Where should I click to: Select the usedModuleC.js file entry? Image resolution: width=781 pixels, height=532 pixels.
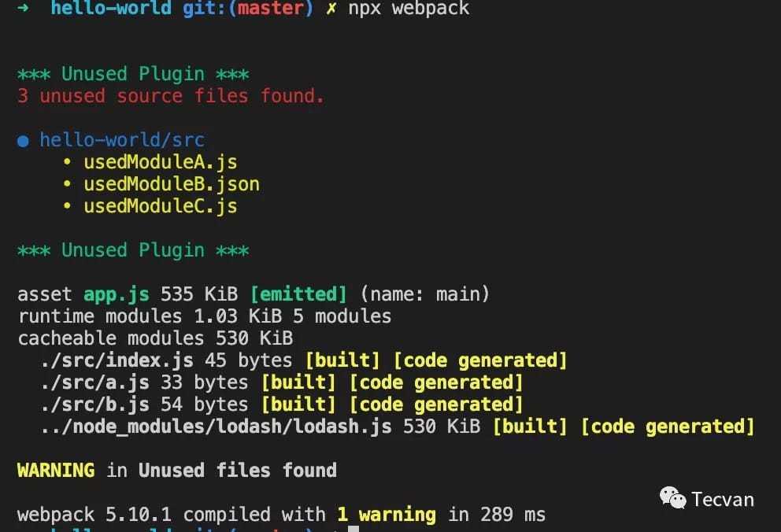161,206
